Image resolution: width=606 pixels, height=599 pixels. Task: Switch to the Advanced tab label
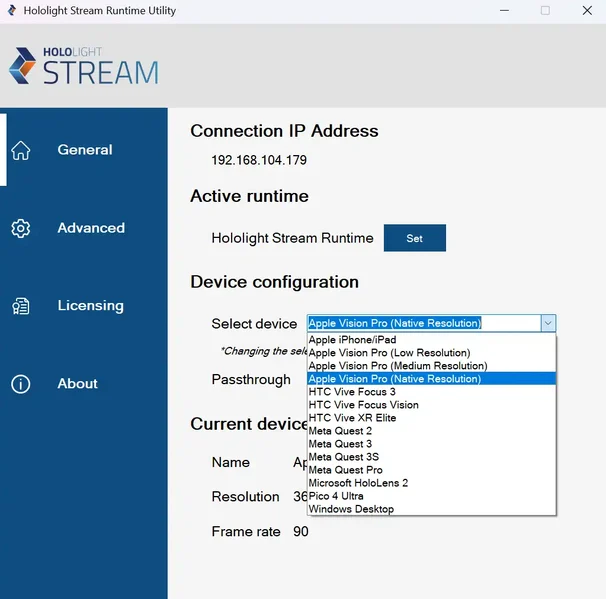[91, 228]
